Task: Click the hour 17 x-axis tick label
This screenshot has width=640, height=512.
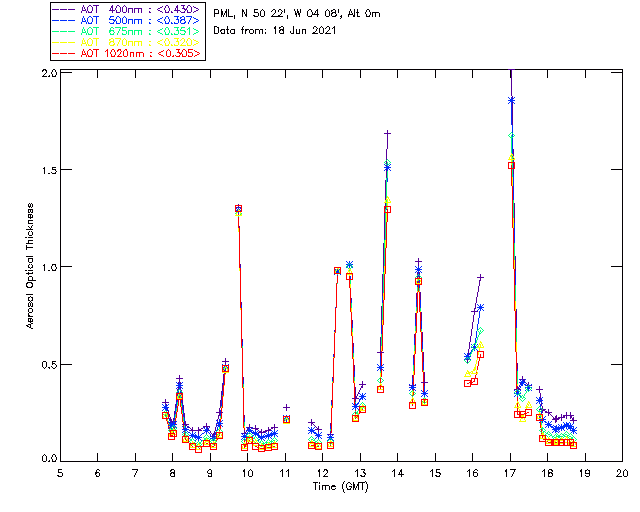Action: pos(510,471)
